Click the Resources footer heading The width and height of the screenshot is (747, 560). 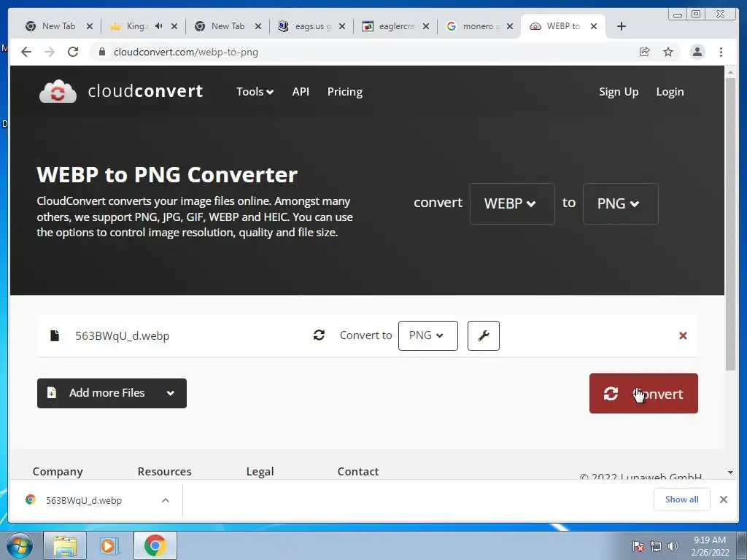164,472
